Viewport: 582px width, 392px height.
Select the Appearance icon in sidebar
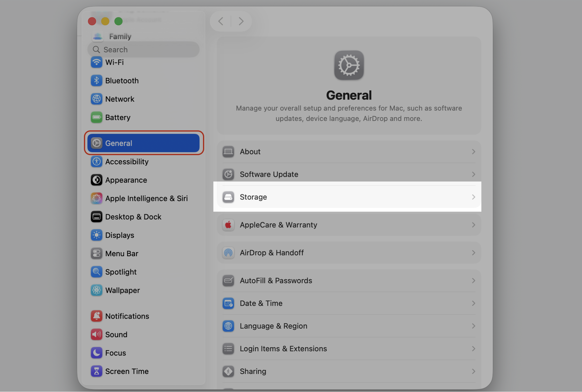pyautogui.click(x=96, y=180)
